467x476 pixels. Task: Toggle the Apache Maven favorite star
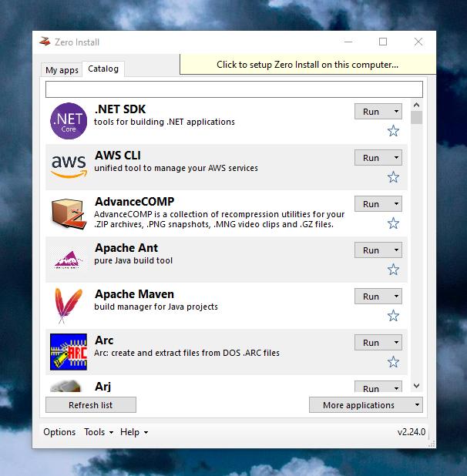[x=393, y=316]
